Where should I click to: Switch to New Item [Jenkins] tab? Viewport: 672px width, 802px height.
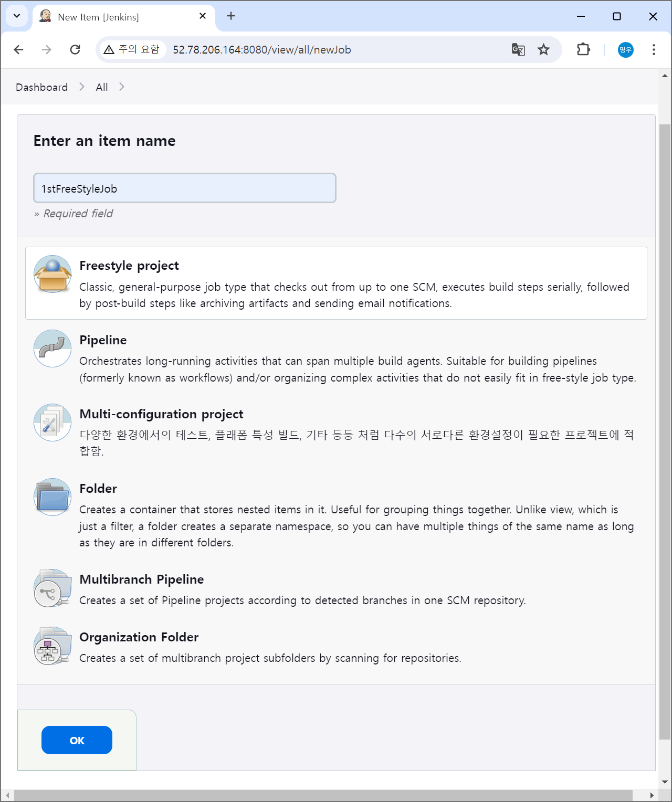[124, 17]
